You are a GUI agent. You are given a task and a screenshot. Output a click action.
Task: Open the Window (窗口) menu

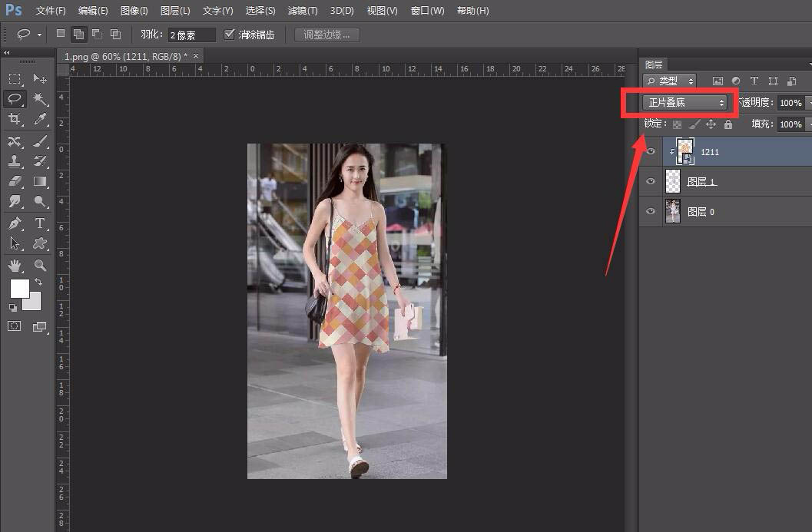pos(427,10)
